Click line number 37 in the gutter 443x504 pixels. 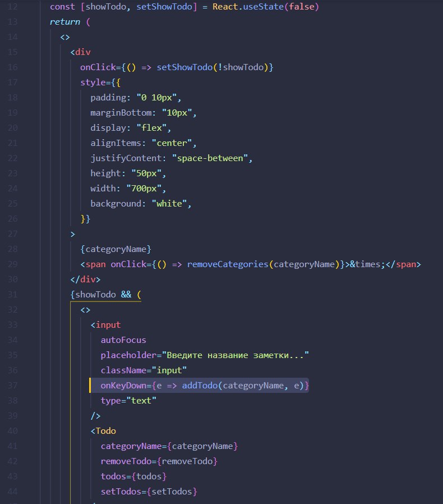(x=12, y=386)
